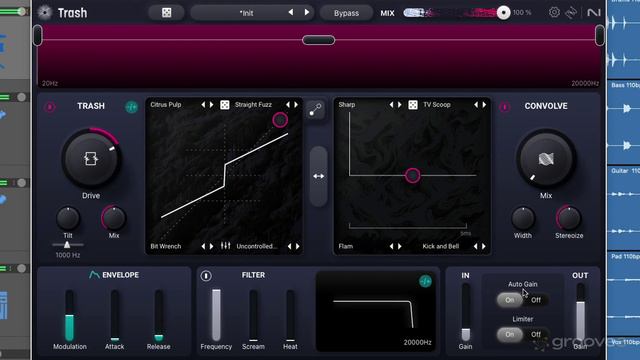Image resolution: width=640 pixels, height=360 pixels.
Task: Click the Tilt frequency slider at 1000 Hz
Action: (x=67, y=244)
